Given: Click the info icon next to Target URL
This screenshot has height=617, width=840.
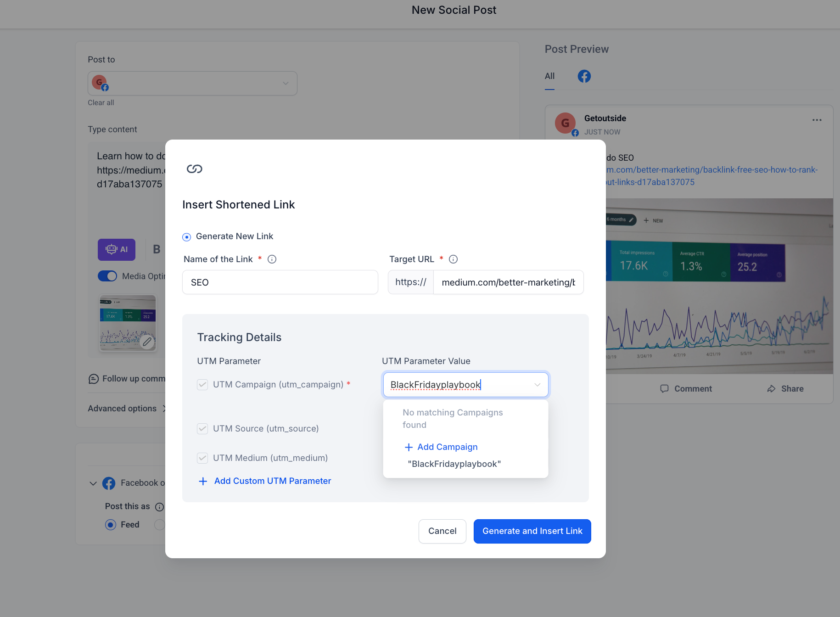Looking at the screenshot, I should tap(454, 259).
